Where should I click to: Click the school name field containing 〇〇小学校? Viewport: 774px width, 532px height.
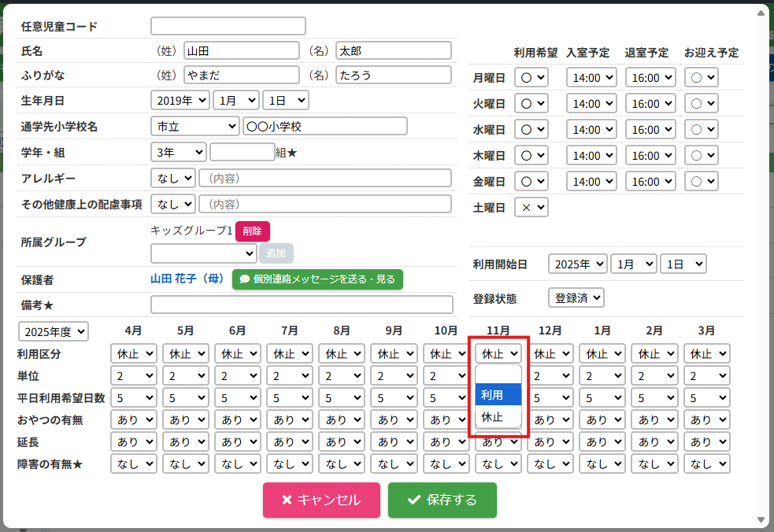pyautogui.click(x=324, y=126)
